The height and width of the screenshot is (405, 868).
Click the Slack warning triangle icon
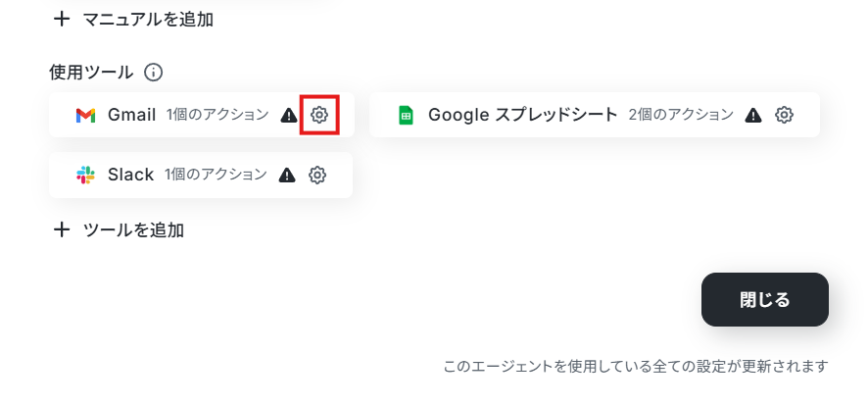pyautogui.click(x=287, y=176)
